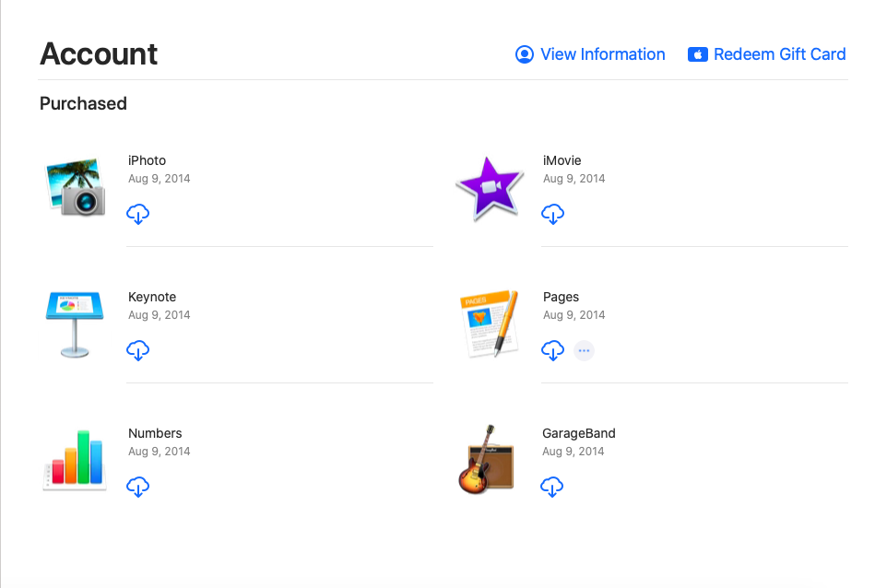
Task: Download Pages using the cloud icon
Action: (552, 350)
